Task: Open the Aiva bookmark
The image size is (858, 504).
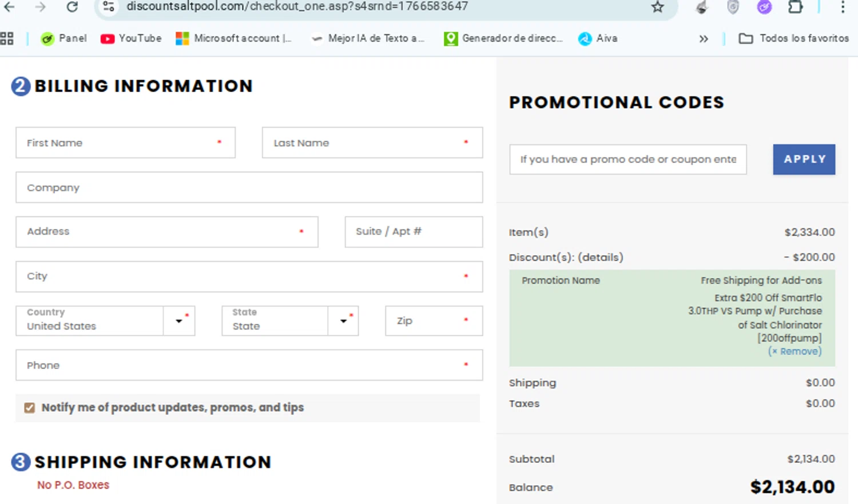Action: (x=598, y=38)
